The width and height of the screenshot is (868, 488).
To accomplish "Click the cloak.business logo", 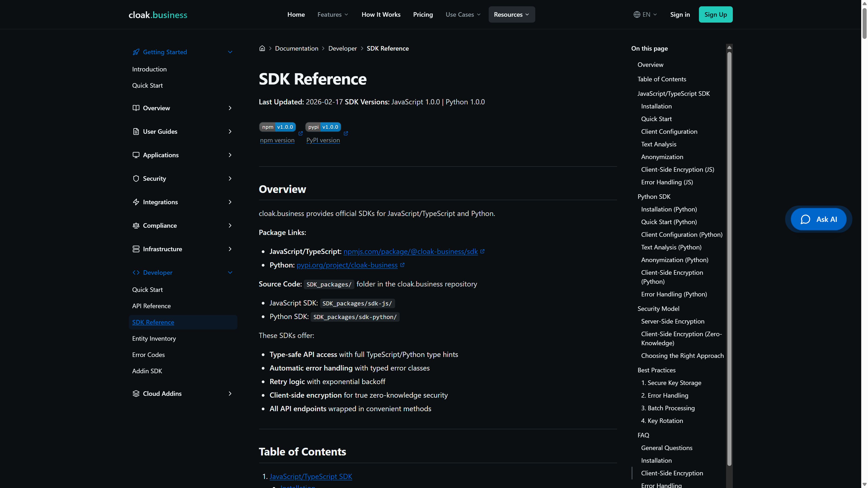I will coord(158,15).
